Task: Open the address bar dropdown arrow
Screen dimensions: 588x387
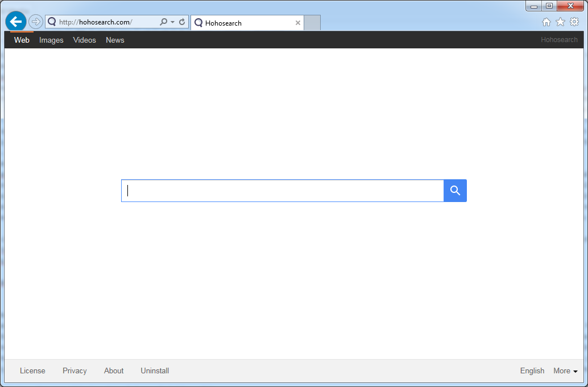Action: (172, 22)
